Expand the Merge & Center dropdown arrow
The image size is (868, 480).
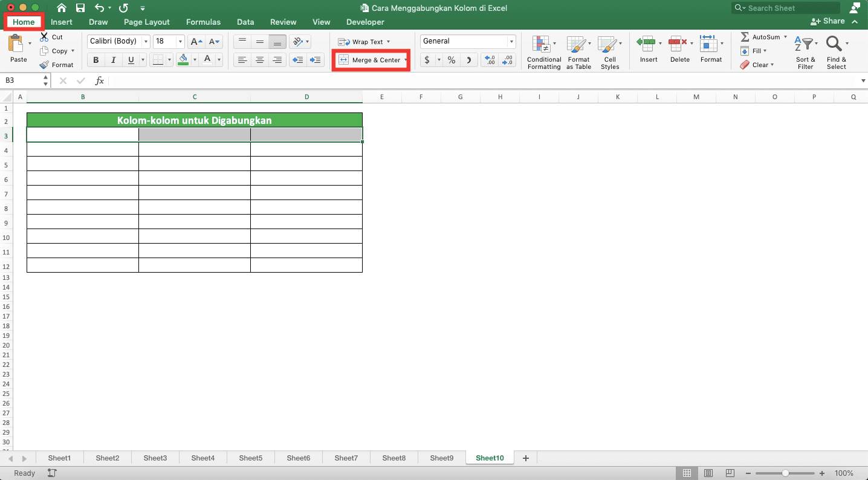point(406,60)
